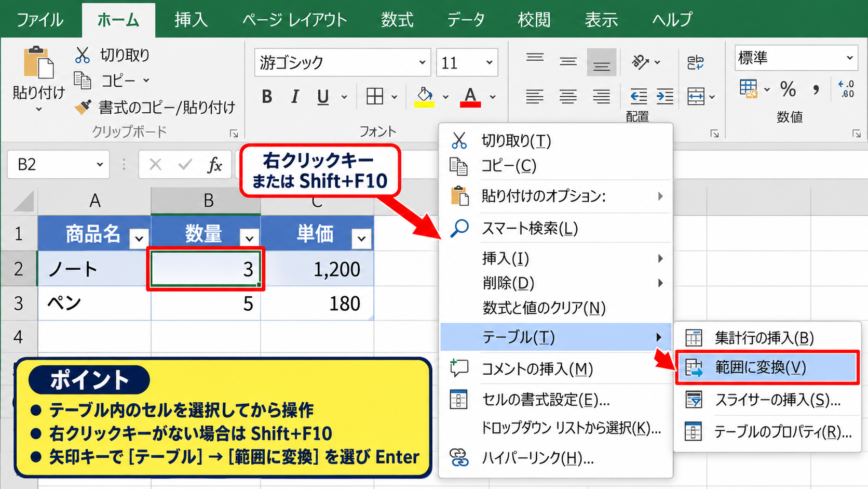Select 範囲に変換(V) in submenu
The height and width of the screenshot is (489, 868).
pos(767,367)
